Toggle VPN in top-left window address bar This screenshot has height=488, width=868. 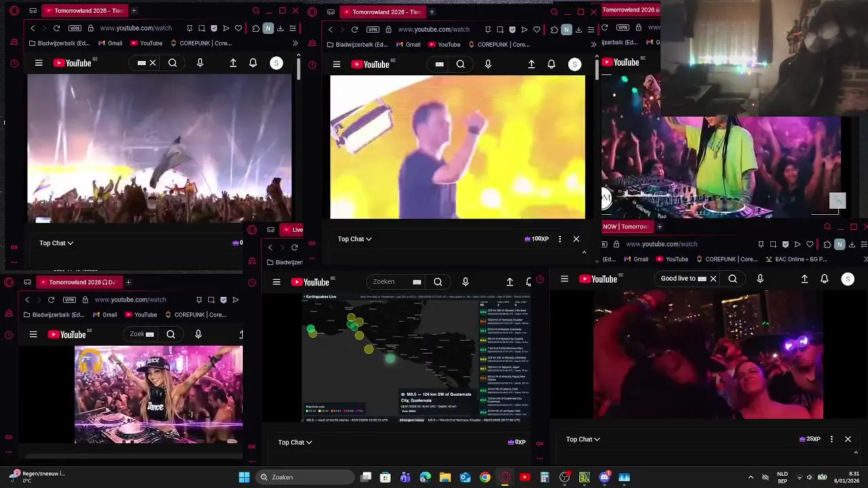[75, 28]
